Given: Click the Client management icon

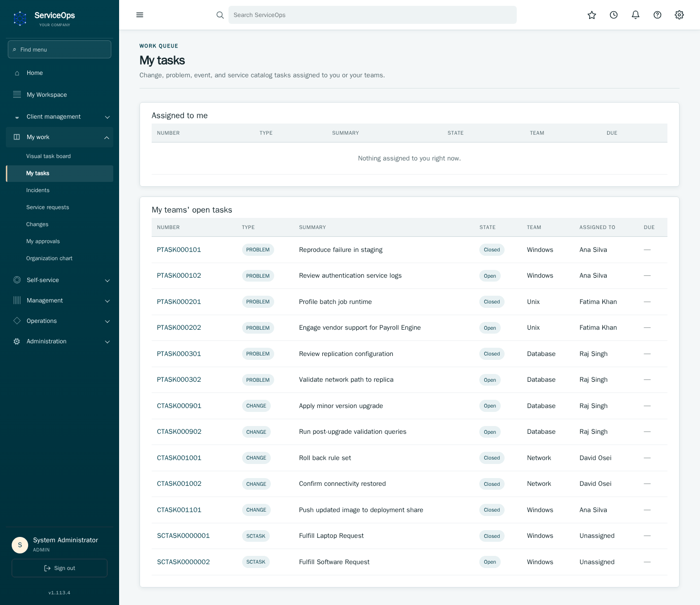Looking at the screenshot, I should click(x=17, y=117).
